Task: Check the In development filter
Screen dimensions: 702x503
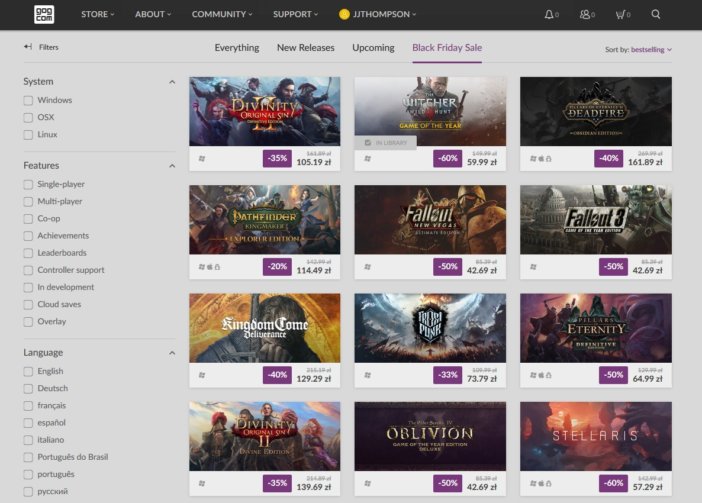Action: tap(28, 287)
